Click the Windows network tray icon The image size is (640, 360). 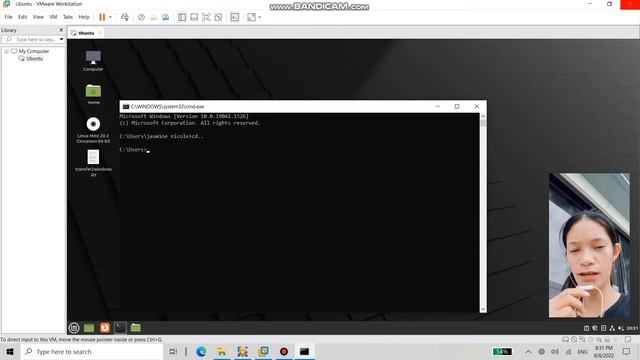[568, 351]
